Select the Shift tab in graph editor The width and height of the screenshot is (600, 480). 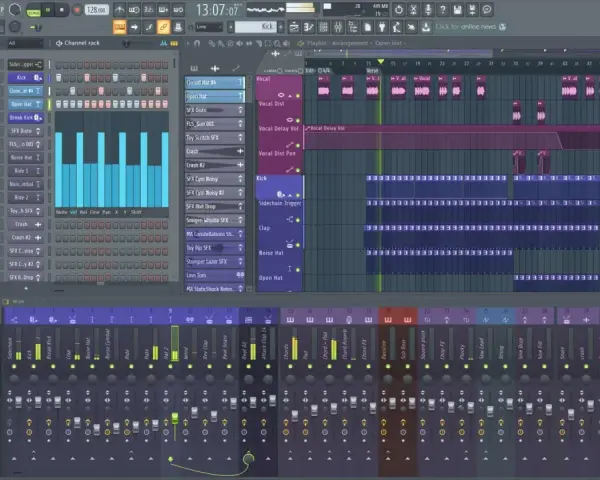[136, 212]
